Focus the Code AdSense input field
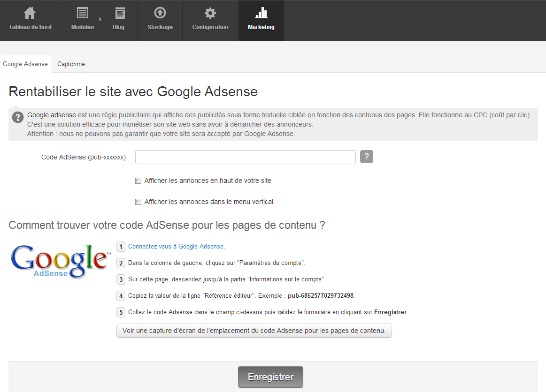 point(246,157)
